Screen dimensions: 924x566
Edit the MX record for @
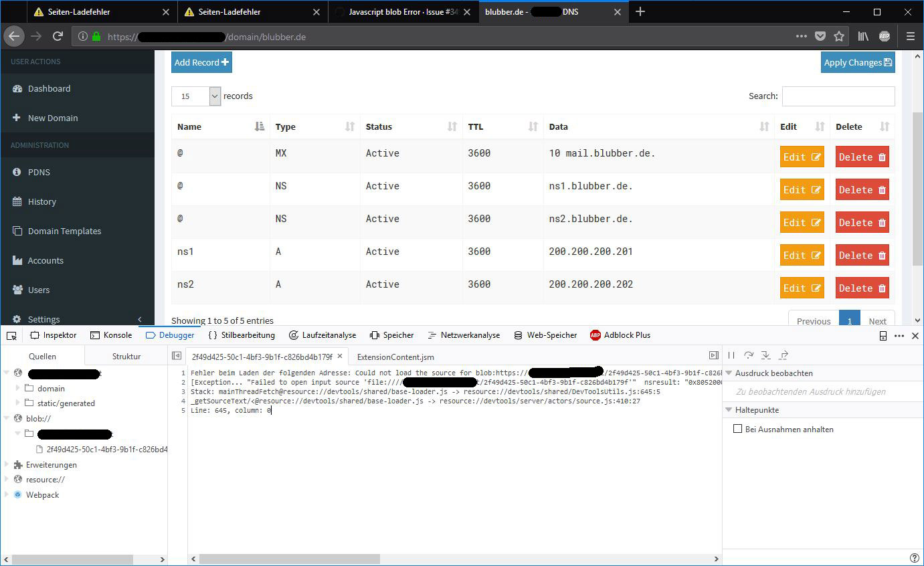(801, 157)
